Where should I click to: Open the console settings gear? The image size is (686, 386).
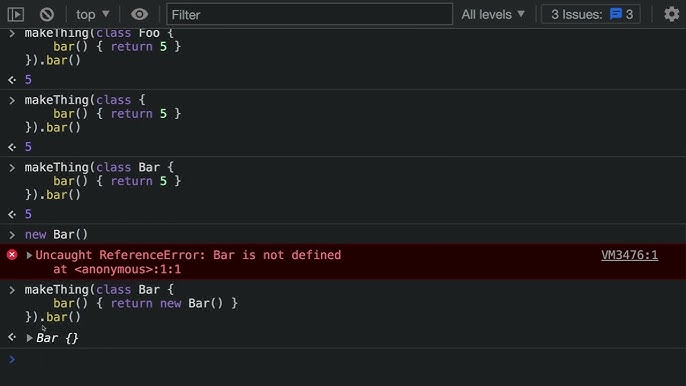[x=672, y=14]
